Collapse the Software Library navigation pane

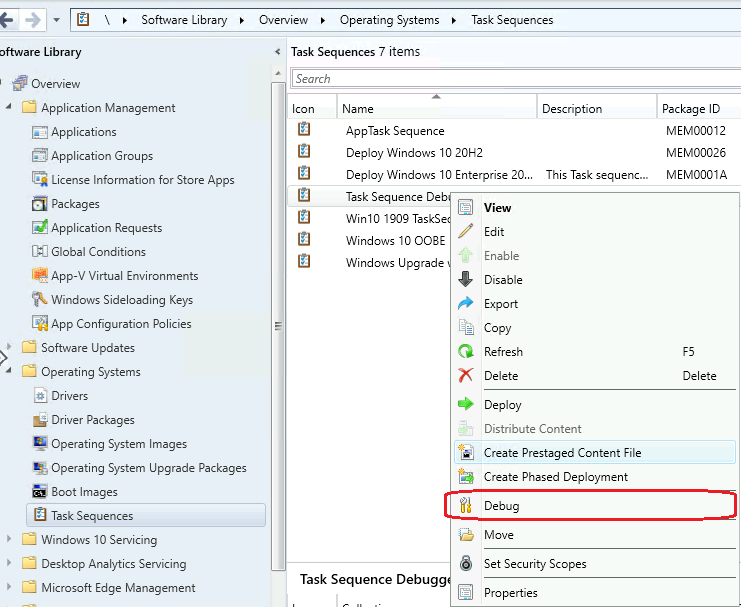coord(277,52)
